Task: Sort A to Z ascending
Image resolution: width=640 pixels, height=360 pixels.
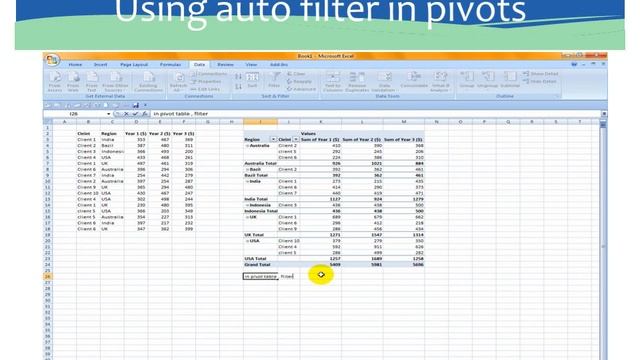Action: (x=238, y=77)
